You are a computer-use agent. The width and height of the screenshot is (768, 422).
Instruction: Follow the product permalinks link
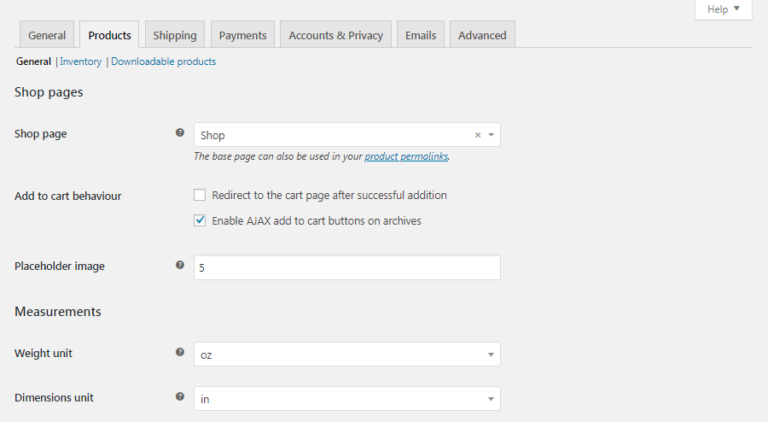[406, 157]
